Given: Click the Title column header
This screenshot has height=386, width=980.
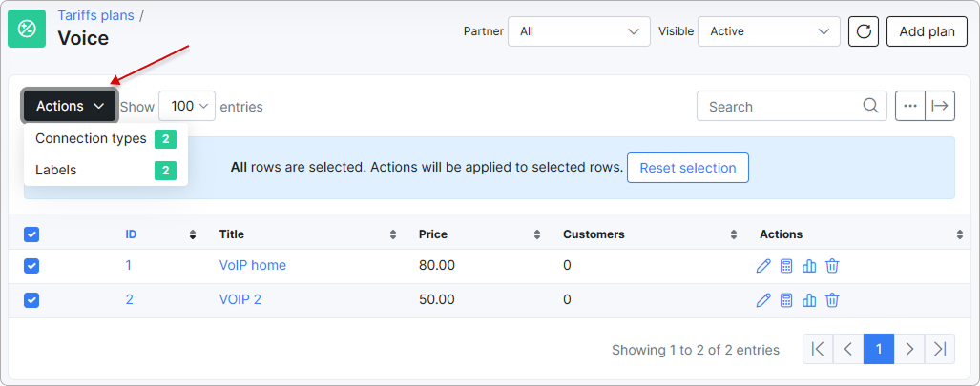Looking at the screenshot, I should click(x=231, y=234).
